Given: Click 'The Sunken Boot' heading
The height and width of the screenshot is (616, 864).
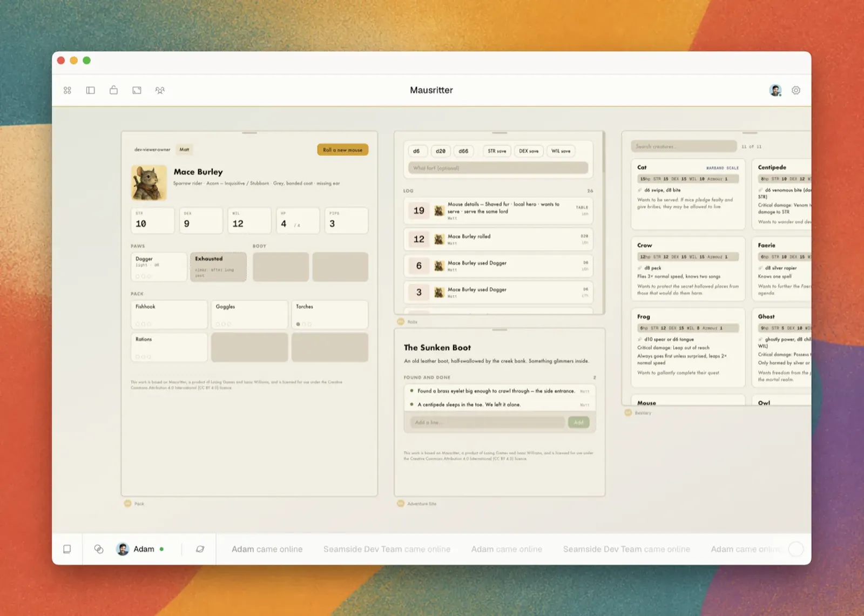Looking at the screenshot, I should coord(437,348).
